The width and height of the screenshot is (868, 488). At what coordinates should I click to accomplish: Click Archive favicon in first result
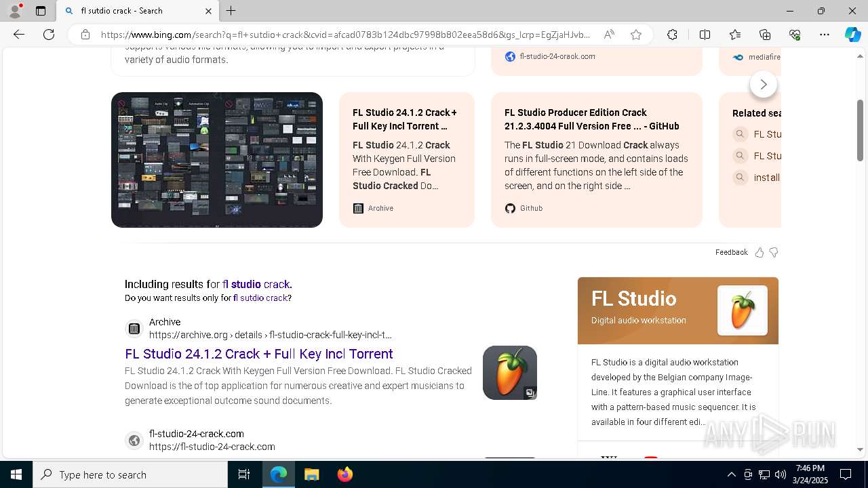point(134,329)
